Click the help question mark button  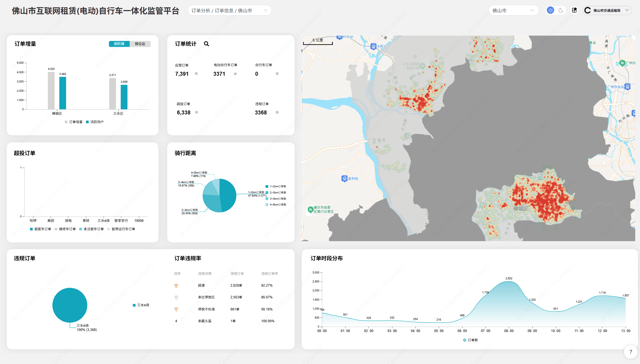[630, 352]
